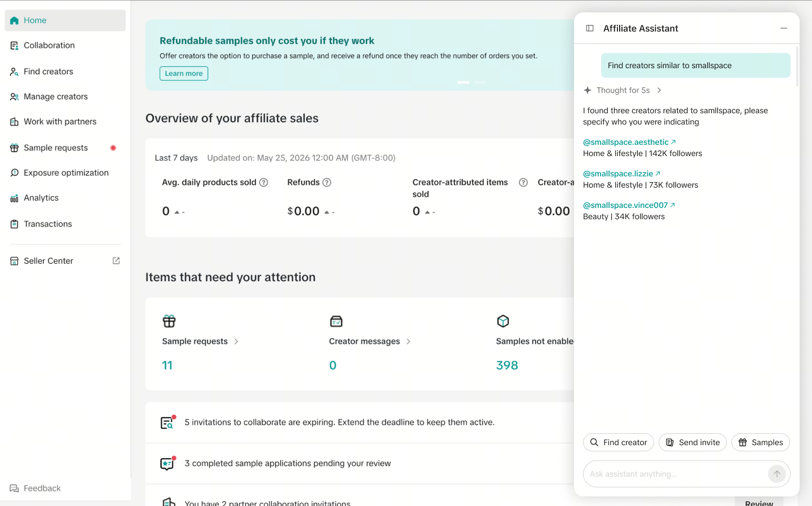Viewport: 812px width, 506px height.
Task: Expand Creator messages chevron arrow
Action: (408, 341)
